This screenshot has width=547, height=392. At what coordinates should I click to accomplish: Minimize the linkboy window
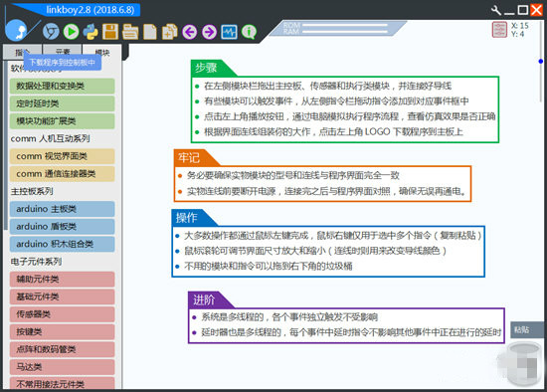tap(509, 13)
